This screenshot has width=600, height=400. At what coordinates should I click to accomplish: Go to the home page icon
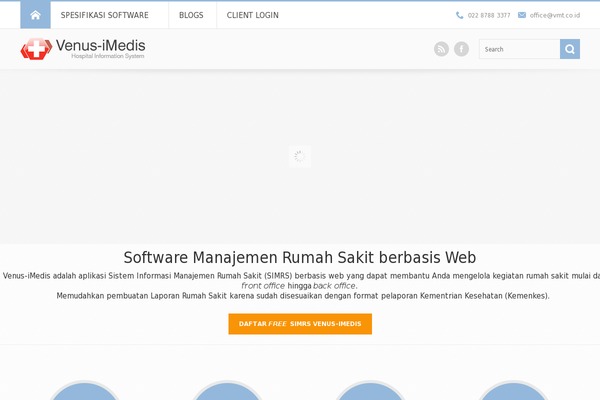[35, 15]
